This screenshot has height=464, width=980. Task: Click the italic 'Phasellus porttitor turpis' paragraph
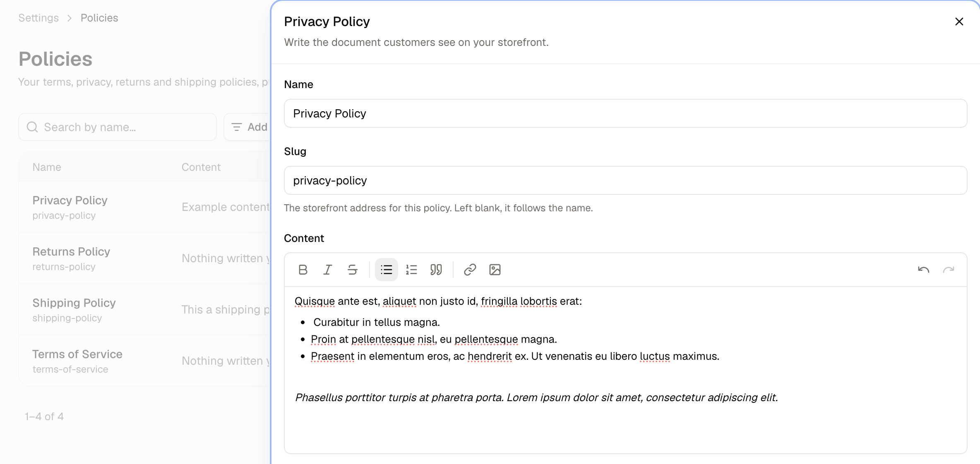pyautogui.click(x=536, y=397)
